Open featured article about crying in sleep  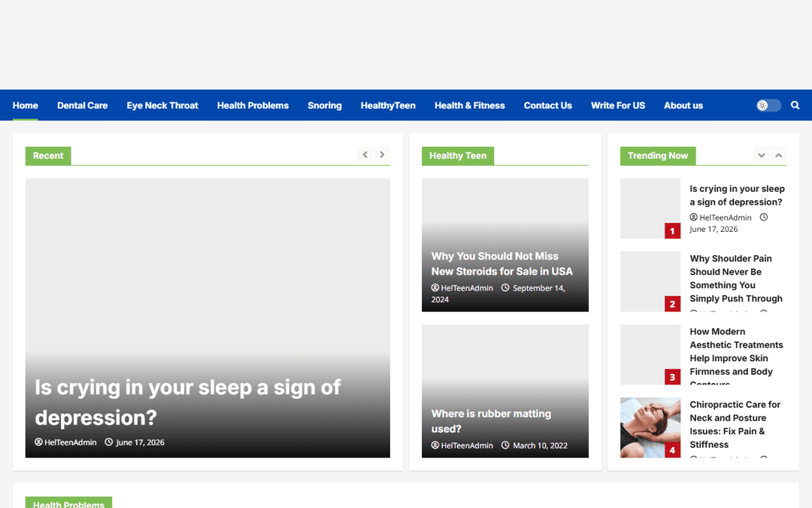(x=187, y=402)
